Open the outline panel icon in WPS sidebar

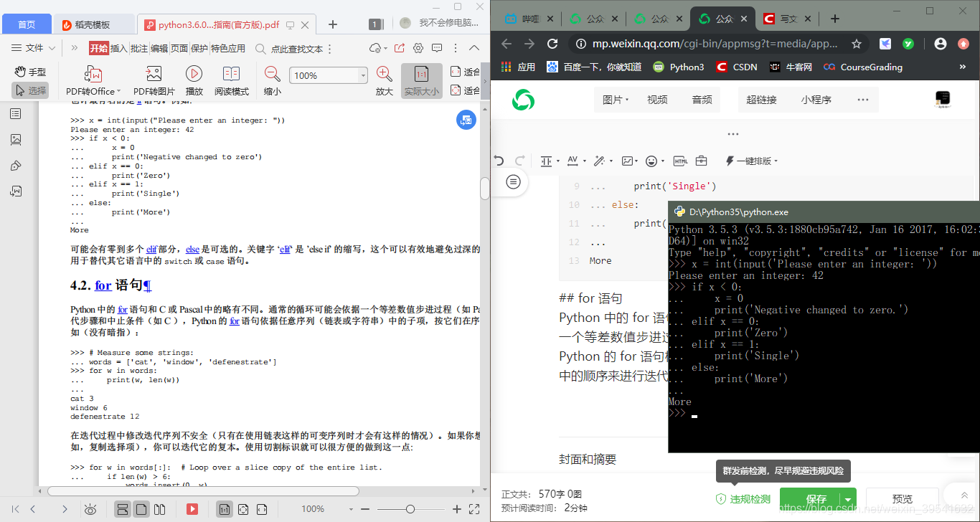click(x=16, y=113)
